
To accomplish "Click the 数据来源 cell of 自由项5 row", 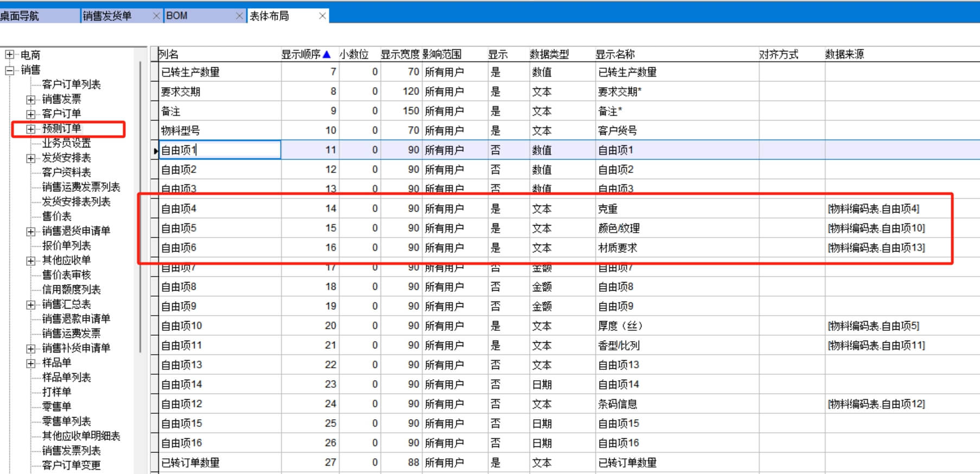I will (876, 228).
